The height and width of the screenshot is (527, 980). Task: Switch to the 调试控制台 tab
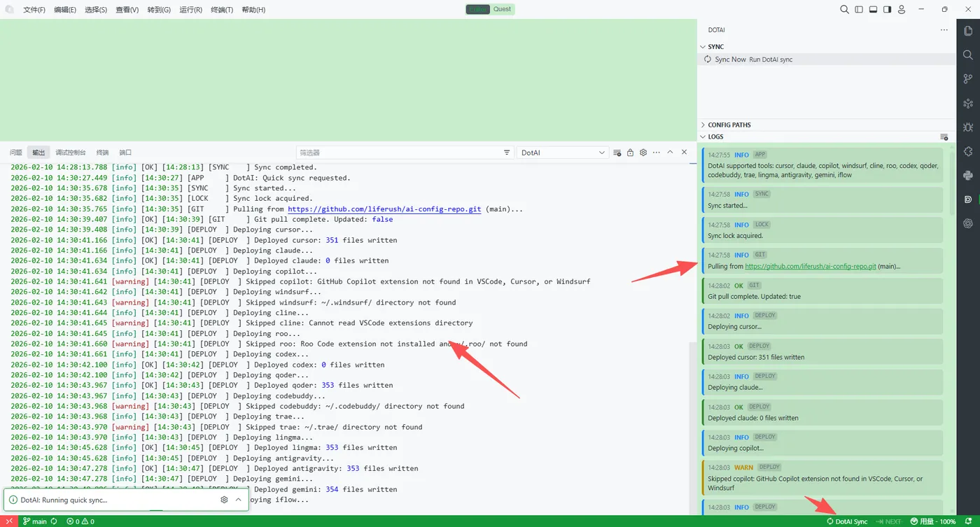click(71, 153)
